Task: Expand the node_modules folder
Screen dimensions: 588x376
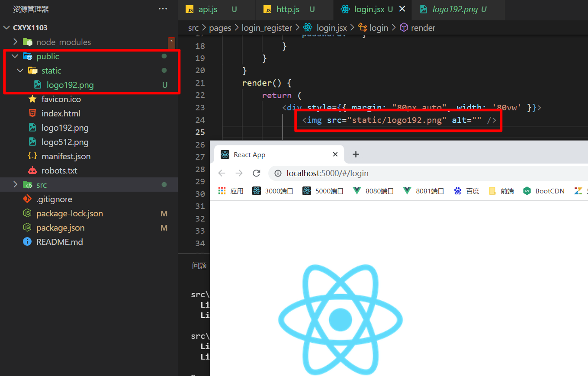Action: click(x=16, y=42)
